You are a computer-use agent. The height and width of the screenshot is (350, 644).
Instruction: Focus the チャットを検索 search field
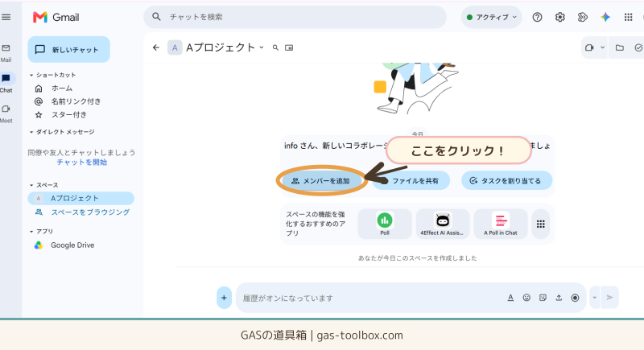tap(295, 17)
